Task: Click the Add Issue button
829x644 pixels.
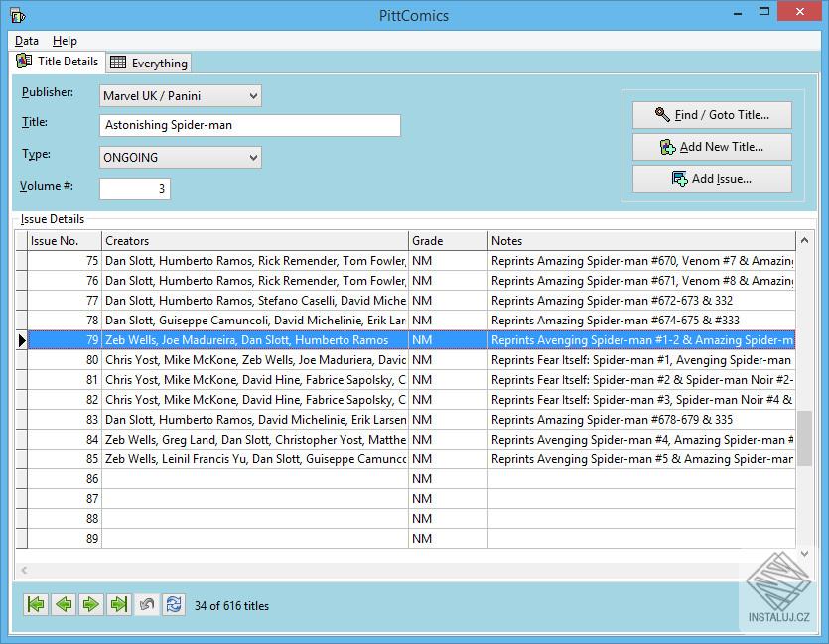Action: click(x=712, y=179)
